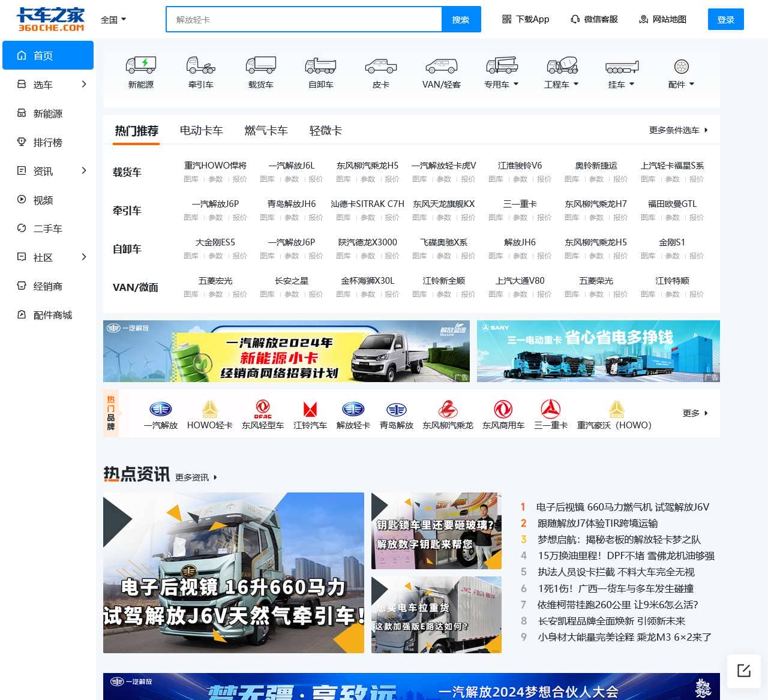Focus the 解放轻卡 search input field
Image resolution: width=768 pixels, height=700 pixels.
(x=304, y=20)
